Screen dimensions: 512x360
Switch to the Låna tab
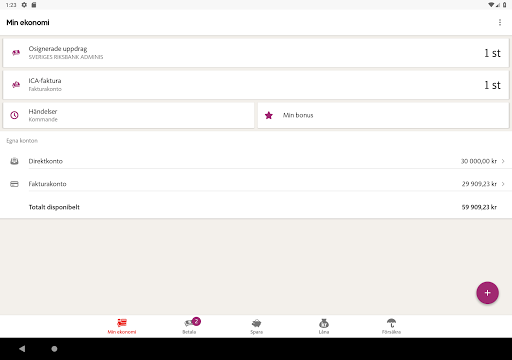[x=324, y=326]
